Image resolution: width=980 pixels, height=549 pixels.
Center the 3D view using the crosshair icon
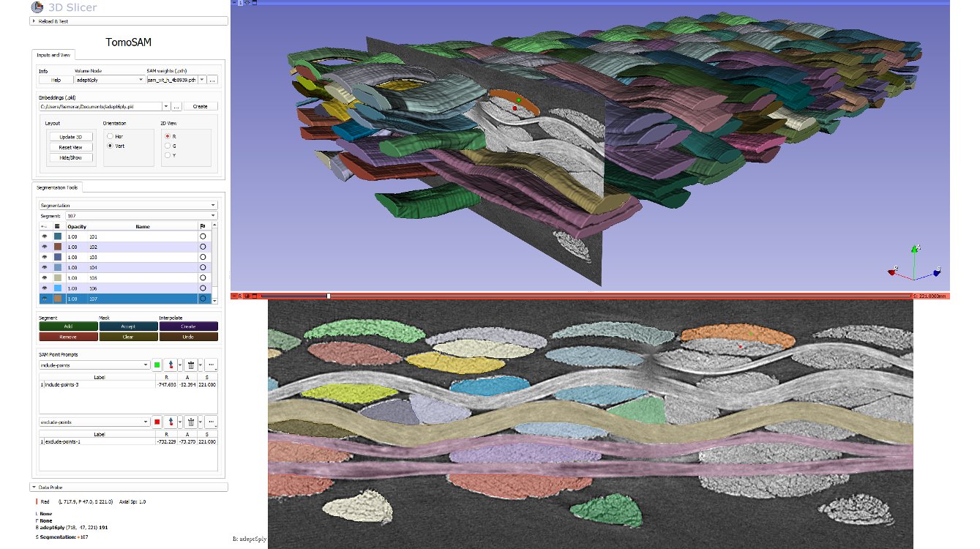(x=247, y=3)
